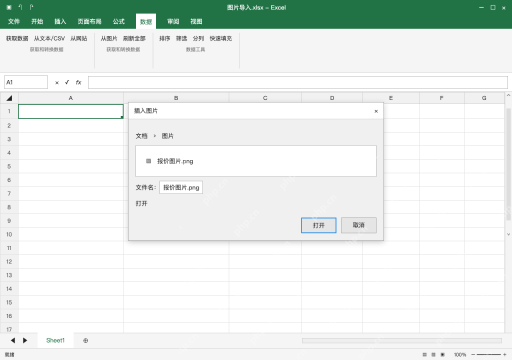
Task: Select the file icon beside 报价图片.png
Action: [x=149, y=161]
